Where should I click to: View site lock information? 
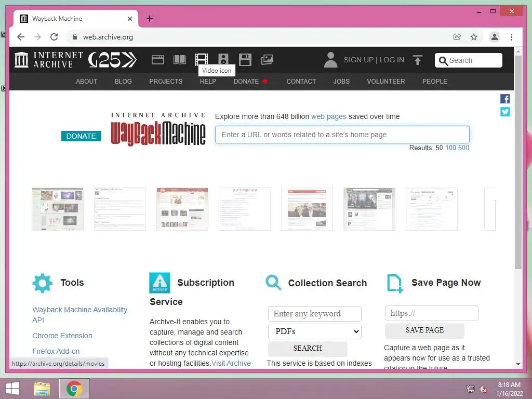point(75,37)
